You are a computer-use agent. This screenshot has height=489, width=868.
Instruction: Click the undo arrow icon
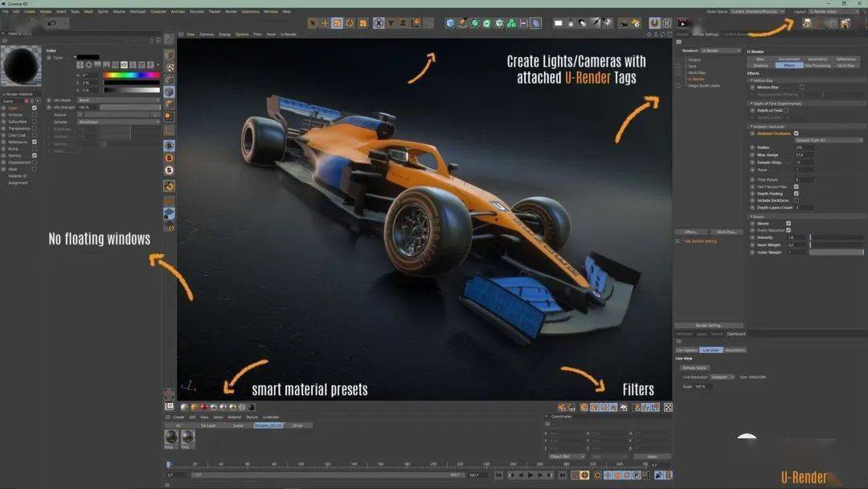click(54, 23)
